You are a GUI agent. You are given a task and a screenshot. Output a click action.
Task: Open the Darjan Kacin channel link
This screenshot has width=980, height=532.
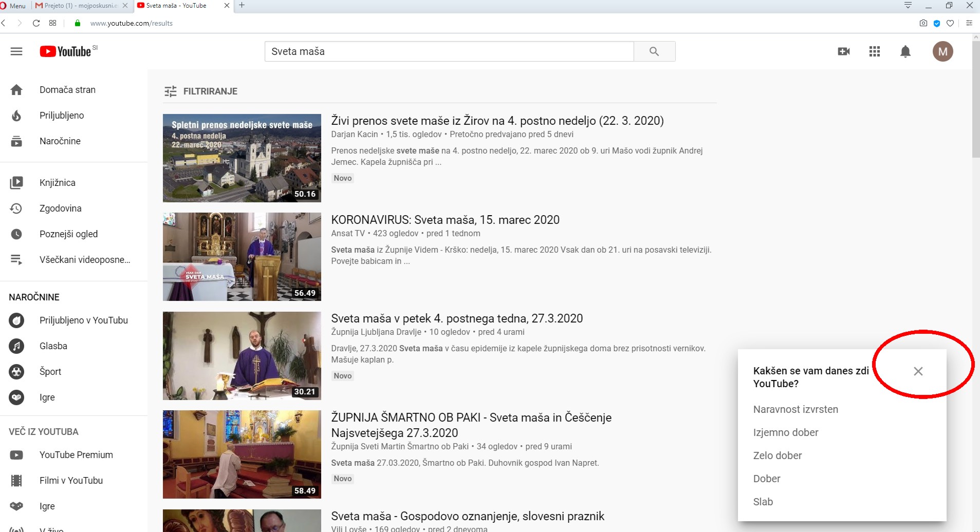point(354,135)
